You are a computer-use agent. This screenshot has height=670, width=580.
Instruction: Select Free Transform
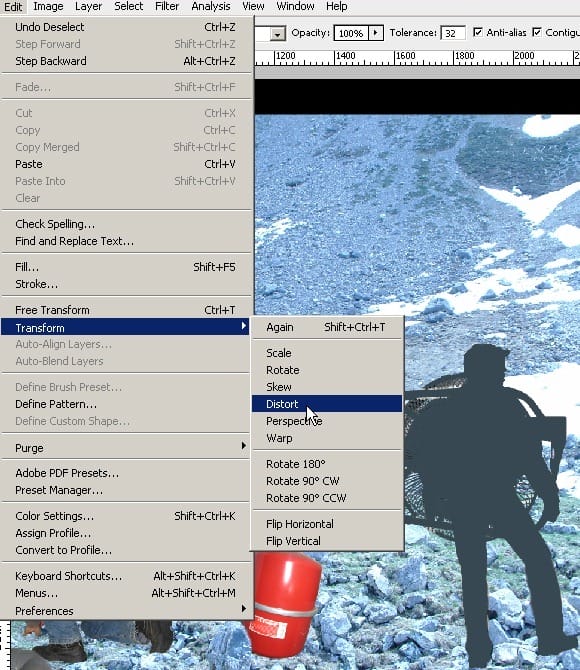125,310
